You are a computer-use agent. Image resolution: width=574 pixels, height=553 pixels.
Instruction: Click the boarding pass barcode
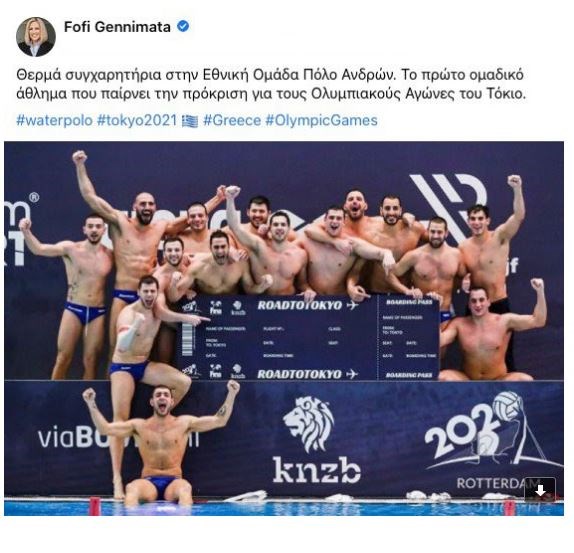(187, 339)
